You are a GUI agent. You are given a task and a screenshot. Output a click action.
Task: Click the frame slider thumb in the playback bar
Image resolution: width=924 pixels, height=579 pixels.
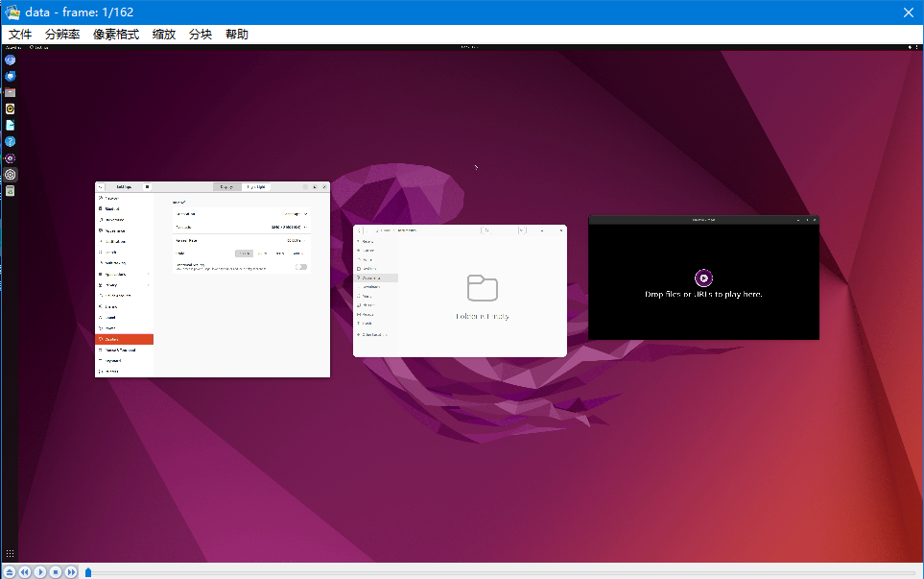pyautogui.click(x=88, y=572)
